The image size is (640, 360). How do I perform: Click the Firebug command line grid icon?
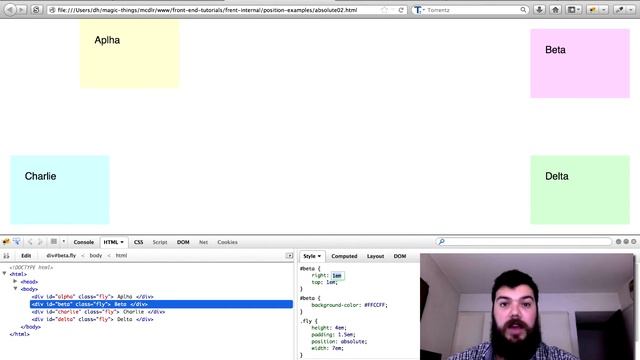(53, 242)
